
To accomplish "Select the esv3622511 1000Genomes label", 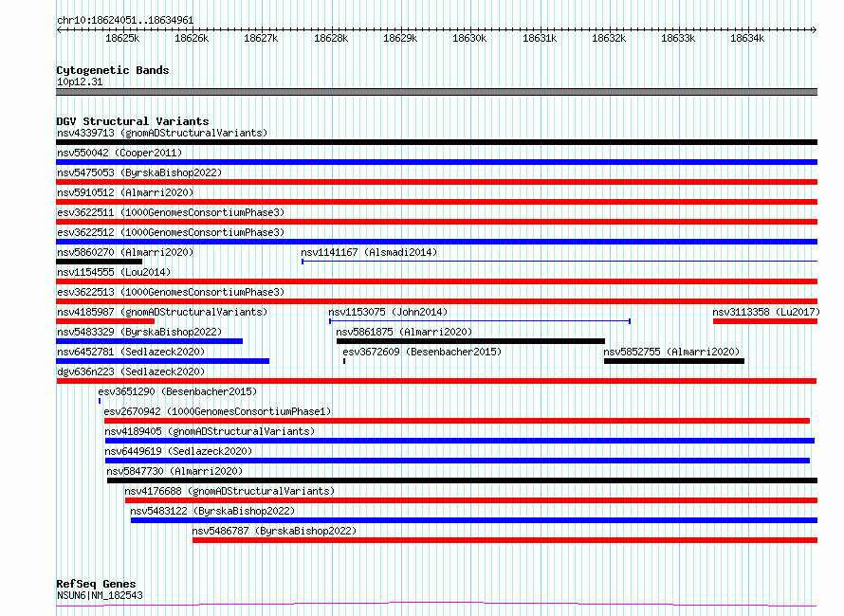I will (171, 212).
